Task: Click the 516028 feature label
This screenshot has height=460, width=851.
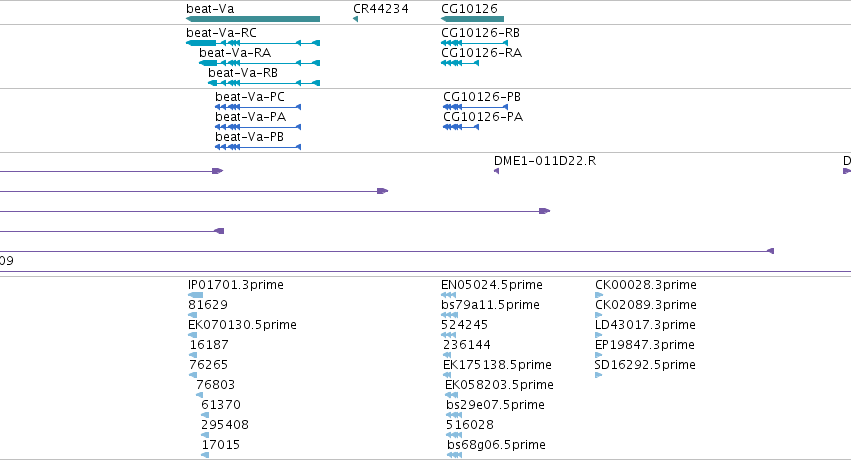Action: [470, 425]
